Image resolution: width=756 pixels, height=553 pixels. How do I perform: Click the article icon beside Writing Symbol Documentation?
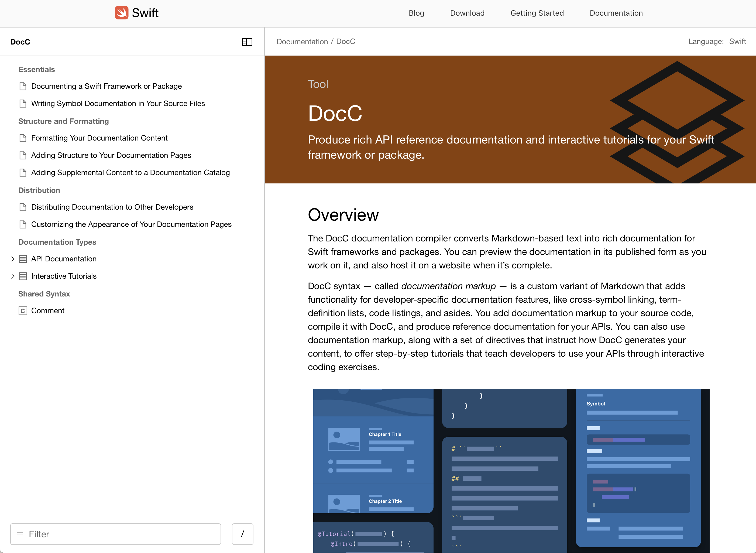click(x=23, y=103)
